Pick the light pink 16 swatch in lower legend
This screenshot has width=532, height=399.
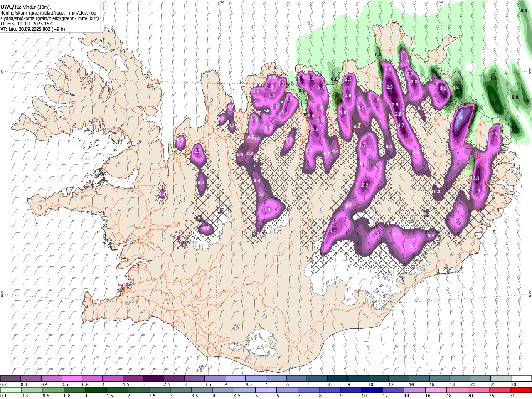(x=436, y=390)
